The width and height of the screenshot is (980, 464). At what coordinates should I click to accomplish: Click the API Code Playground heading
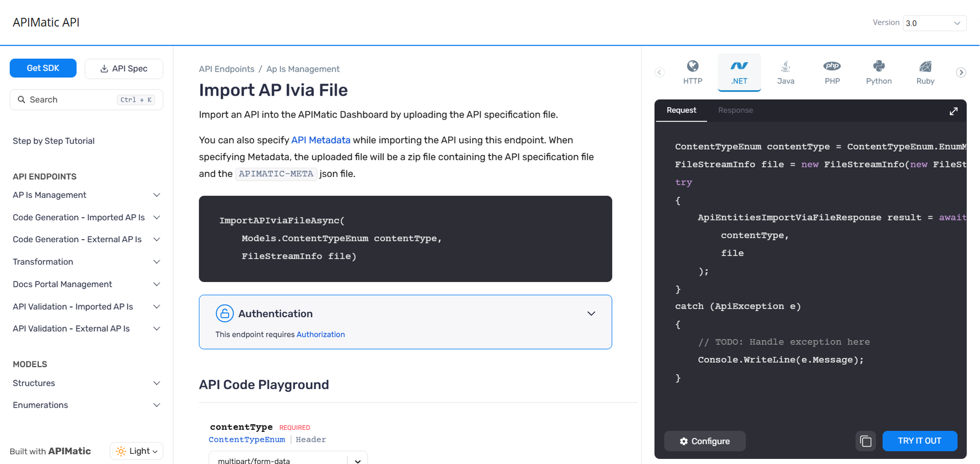coord(264,385)
